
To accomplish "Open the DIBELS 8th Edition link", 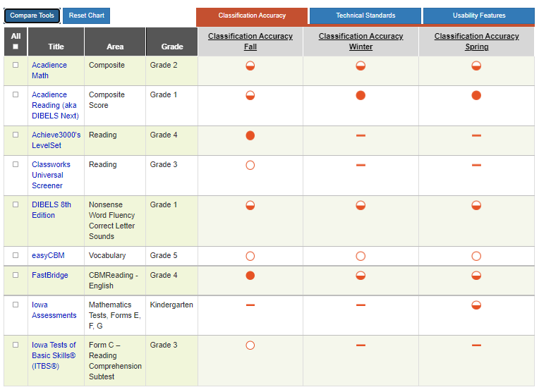I will [52, 210].
